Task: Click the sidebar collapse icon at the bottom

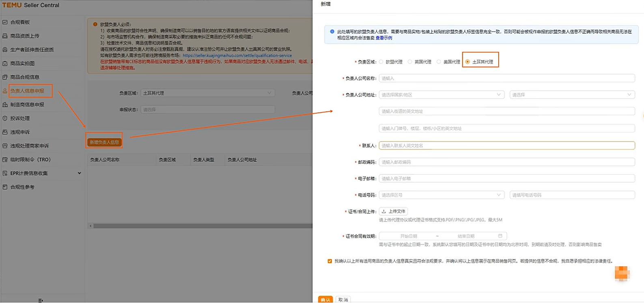Action: click(40, 300)
